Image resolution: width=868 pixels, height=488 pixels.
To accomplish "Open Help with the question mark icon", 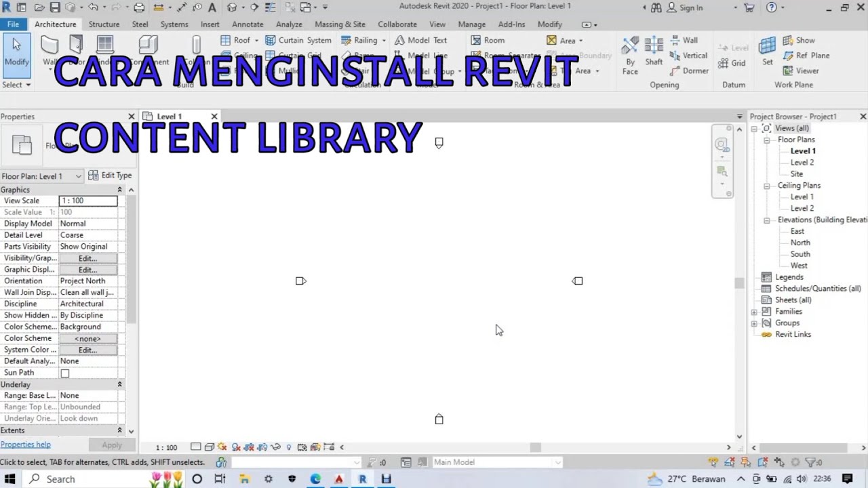I will click(771, 7).
